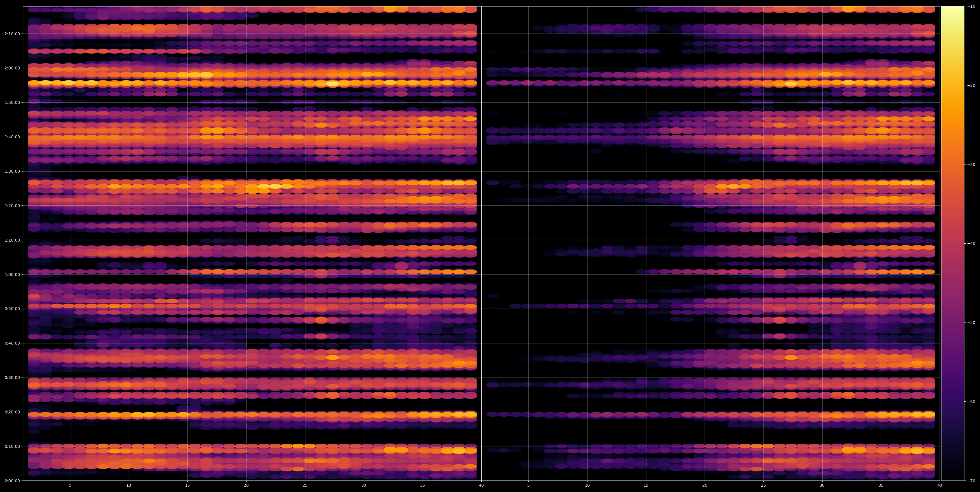Screen dimensions: 980x492
Task: Click the 0:00:00 time axis label
Action: pos(12,481)
